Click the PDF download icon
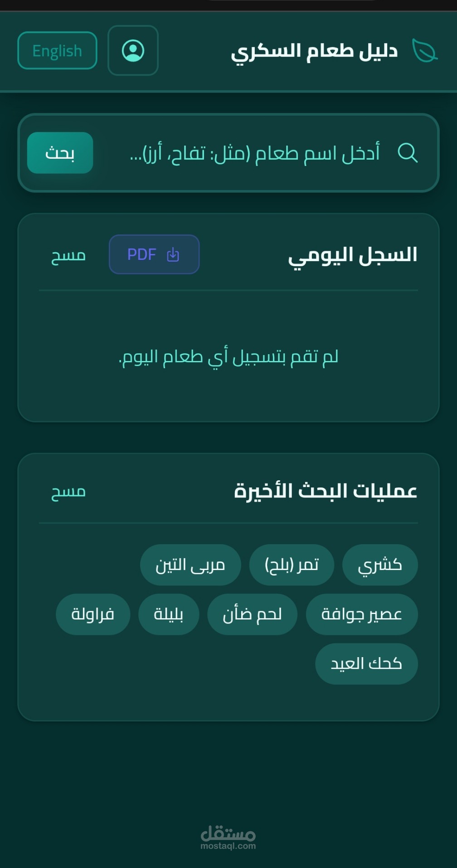The height and width of the screenshot is (868, 457). (173, 255)
